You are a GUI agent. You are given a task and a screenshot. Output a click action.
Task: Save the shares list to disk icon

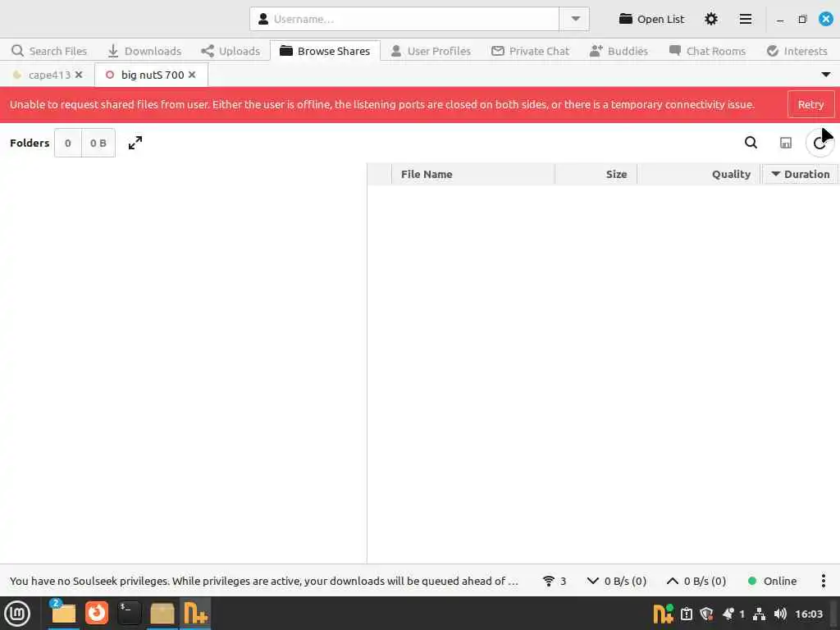(x=785, y=143)
